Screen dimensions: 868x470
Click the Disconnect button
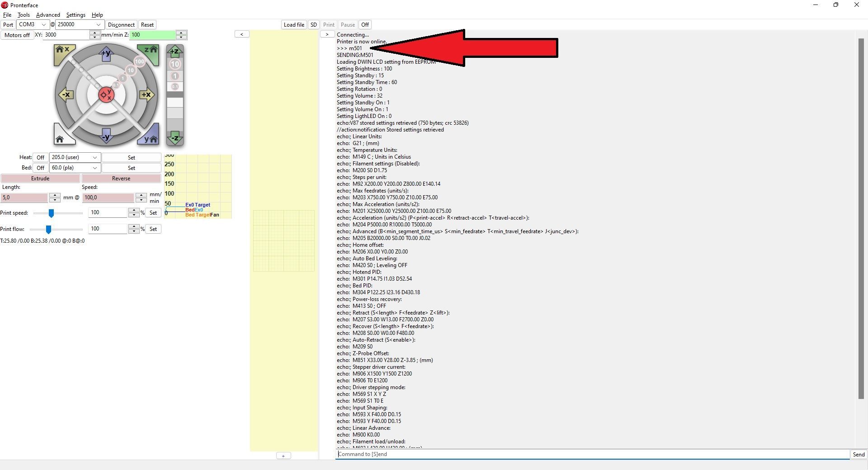click(121, 25)
